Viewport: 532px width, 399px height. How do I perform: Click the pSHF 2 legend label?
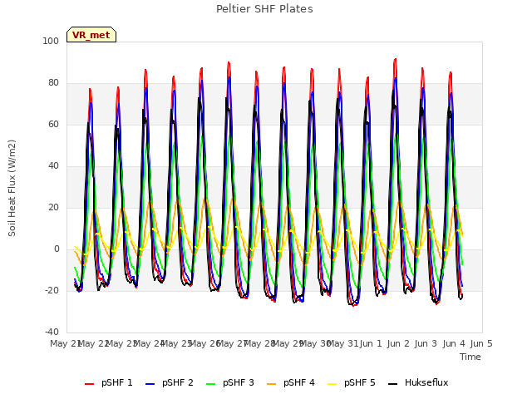click(x=177, y=382)
